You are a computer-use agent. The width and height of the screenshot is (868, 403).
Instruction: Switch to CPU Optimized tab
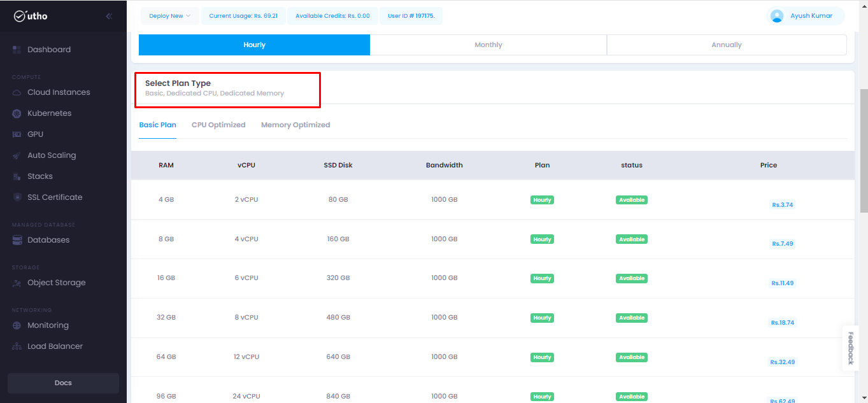[218, 125]
